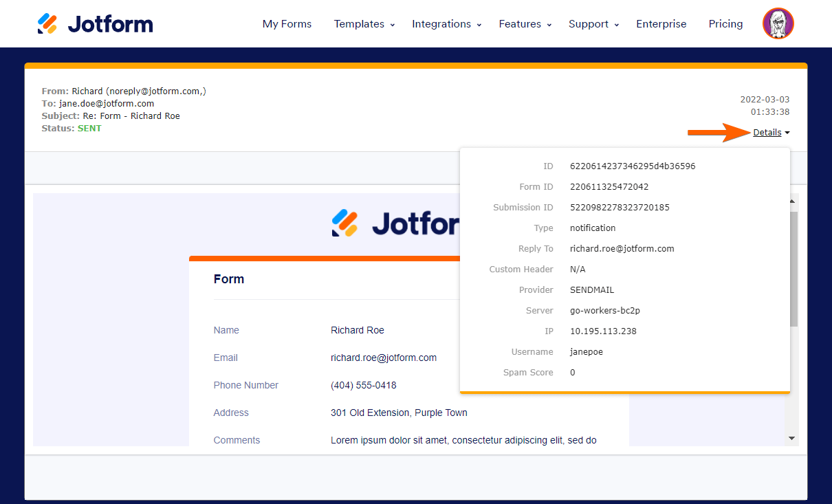Image resolution: width=832 pixels, height=504 pixels.
Task: Click the From sender 'Richard (noreply@jotform.com,)'
Action: pyautogui.click(x=139, y=91)
